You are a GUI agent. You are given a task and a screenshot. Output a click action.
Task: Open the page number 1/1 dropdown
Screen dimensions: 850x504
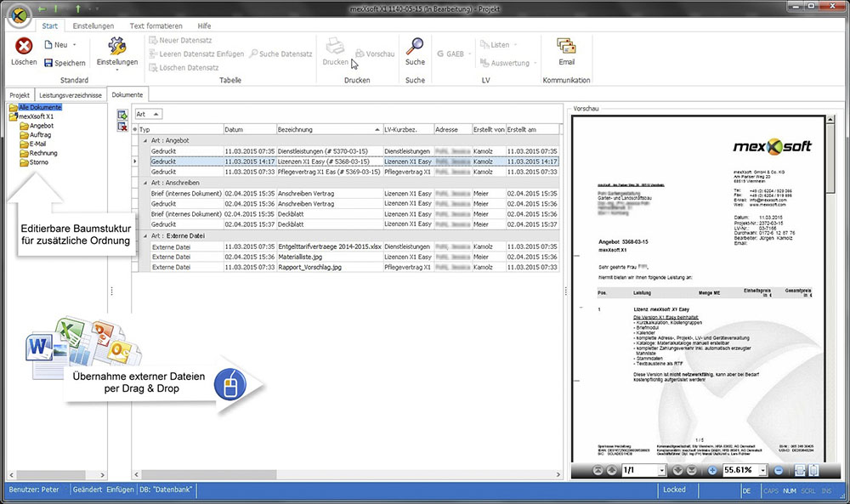660,470
